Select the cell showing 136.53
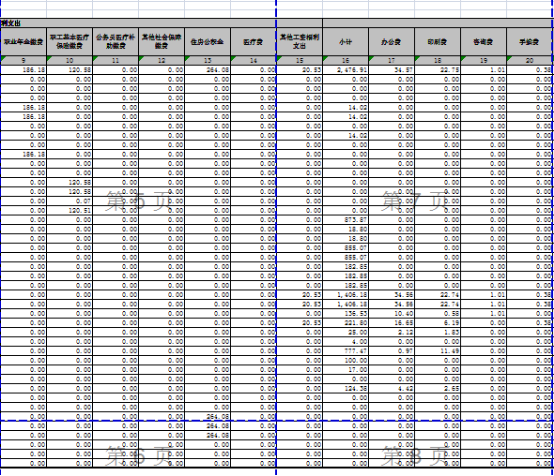This screenshot has height=476, width=554. (346, 313)
